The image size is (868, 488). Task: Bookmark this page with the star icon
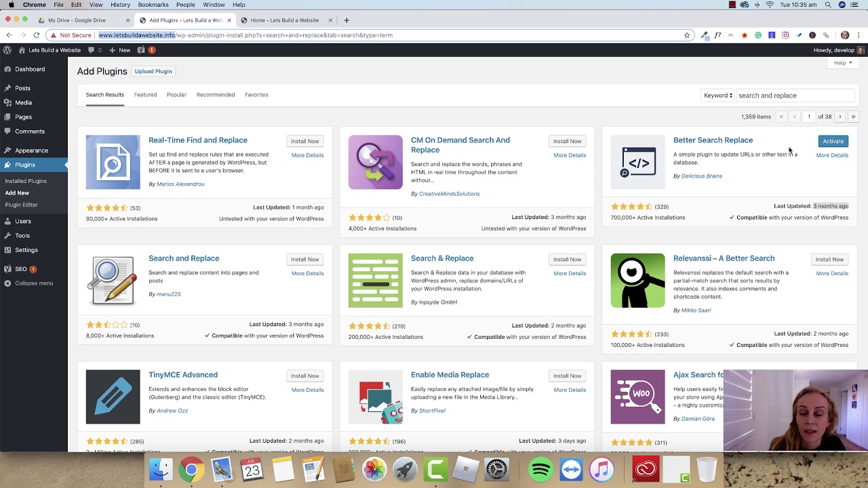[x=687, y=35]
